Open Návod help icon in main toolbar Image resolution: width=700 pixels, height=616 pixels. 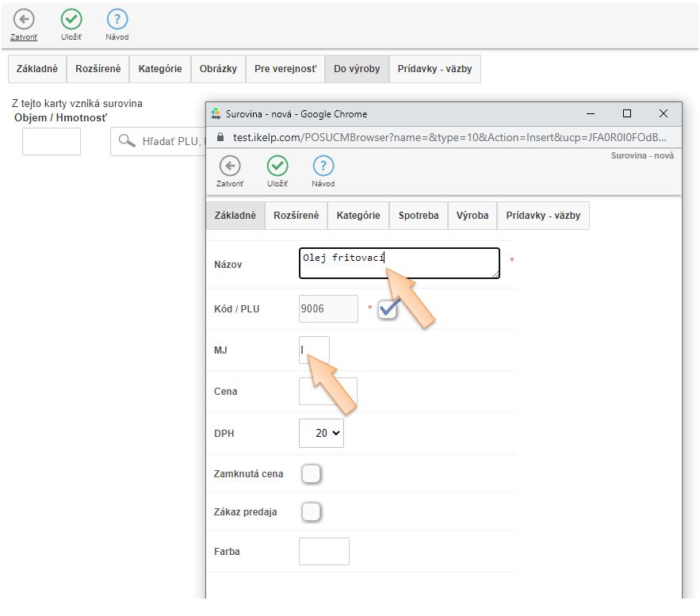[x=117, y=20]
